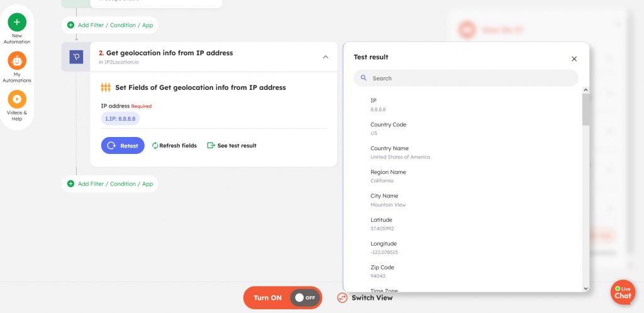Click the IP2Location.io app icon
The image size is (644, 313).
tap(76, 57)
